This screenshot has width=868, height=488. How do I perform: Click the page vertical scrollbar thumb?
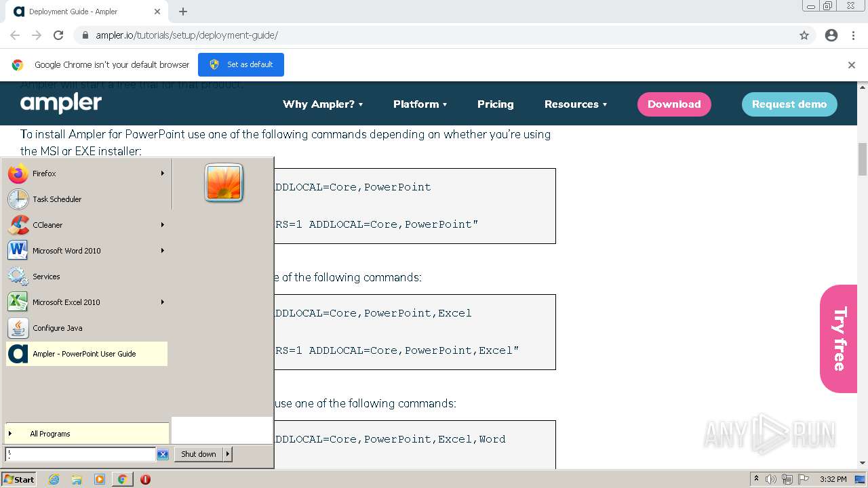click(863, 159)
